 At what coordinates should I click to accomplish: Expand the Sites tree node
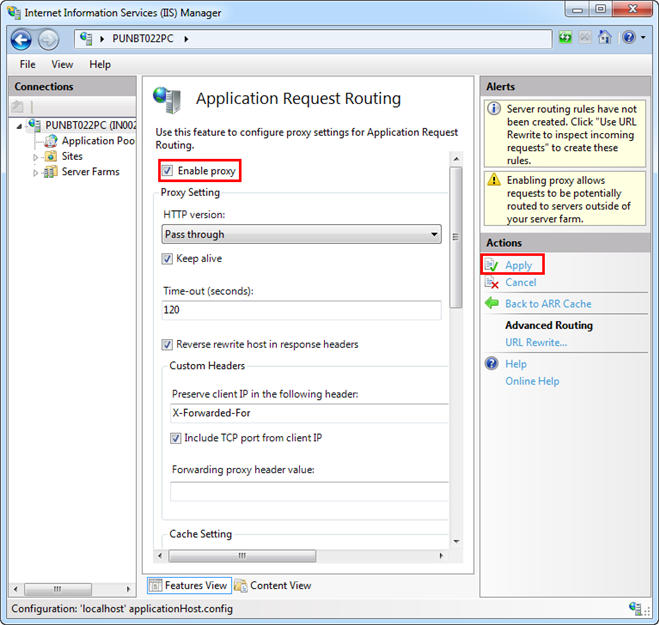[x=36, y=157]
